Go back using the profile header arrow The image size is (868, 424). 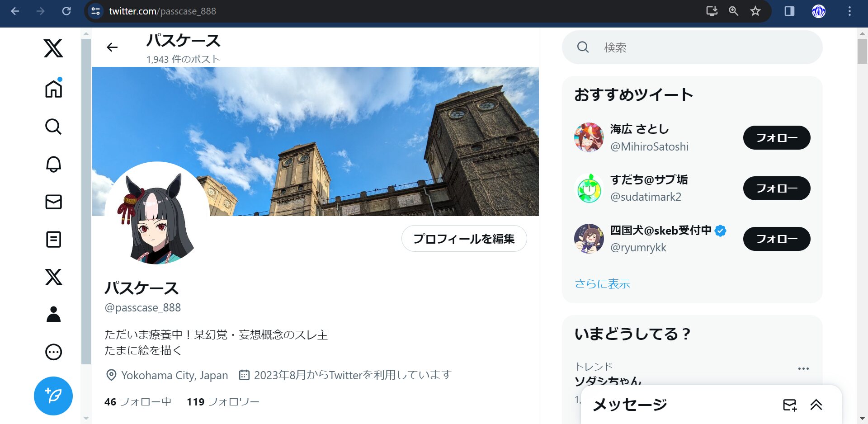tap(112, 47)
